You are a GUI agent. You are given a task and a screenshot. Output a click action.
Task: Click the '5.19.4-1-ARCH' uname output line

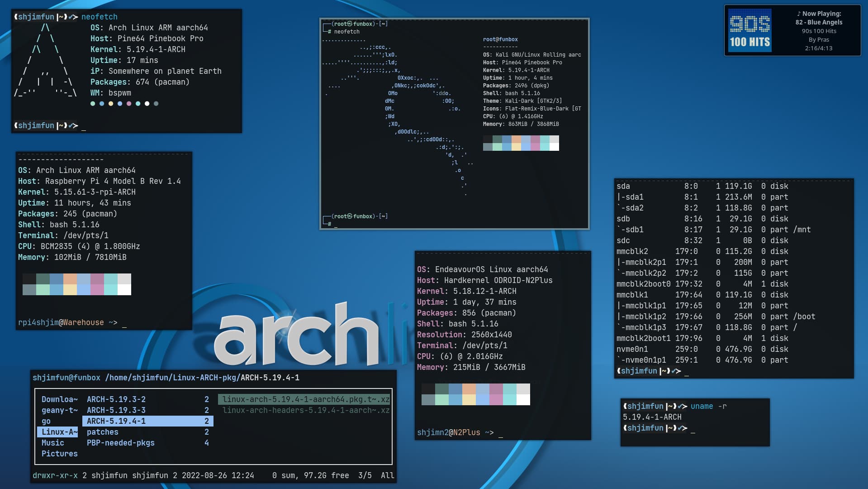click(x=652, y=417)
